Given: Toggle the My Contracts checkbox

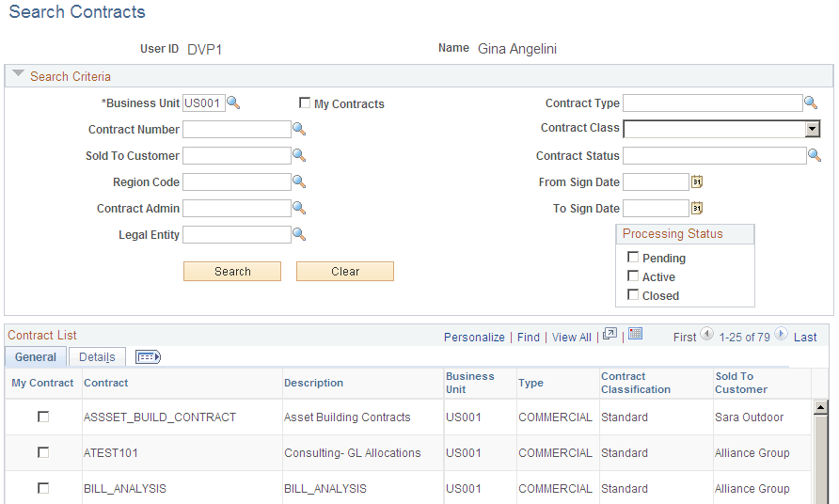Looking at the screenshot, I should [305, 102].
